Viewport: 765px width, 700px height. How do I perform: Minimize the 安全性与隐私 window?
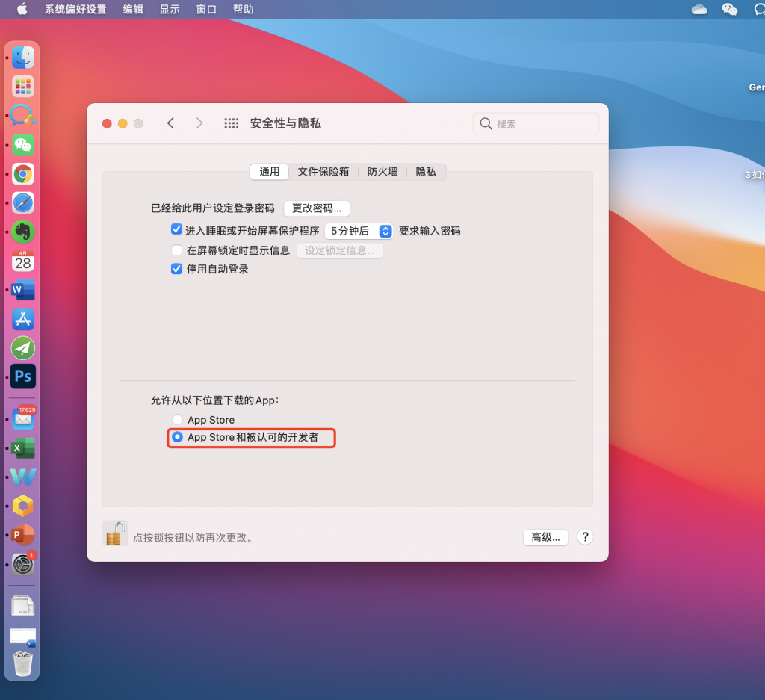point(123,123)
